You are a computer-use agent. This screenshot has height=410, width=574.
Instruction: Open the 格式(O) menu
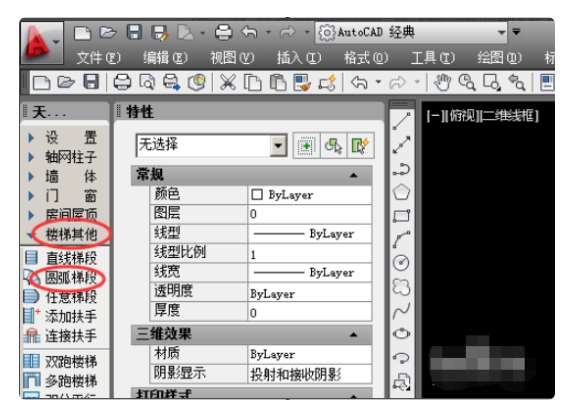(x=365, y=57)
